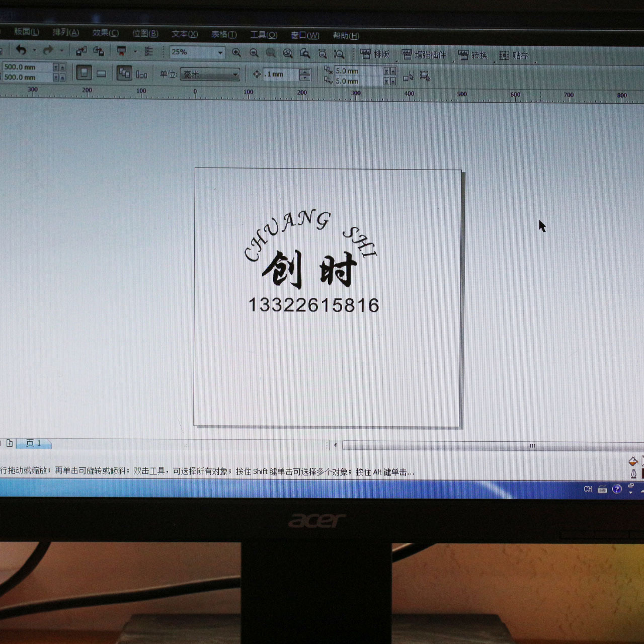
Task: Click the Redo arrow icon
Action: [48, 50]
